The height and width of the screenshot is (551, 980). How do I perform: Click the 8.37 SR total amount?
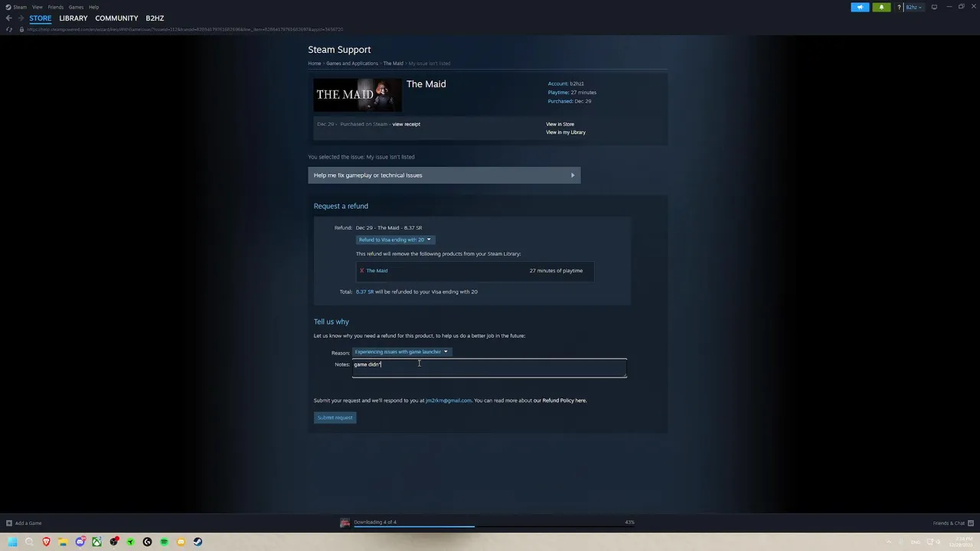pyautogui.click(x=364, y=292)
